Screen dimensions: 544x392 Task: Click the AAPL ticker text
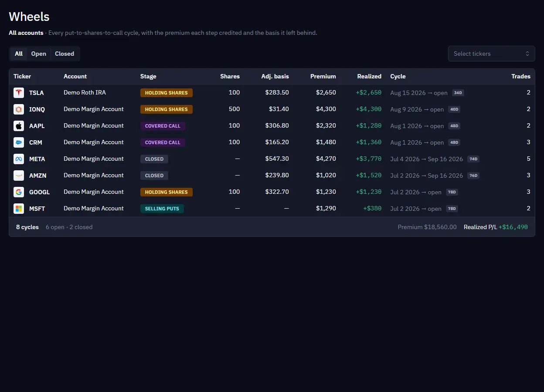tap(37, 126)
